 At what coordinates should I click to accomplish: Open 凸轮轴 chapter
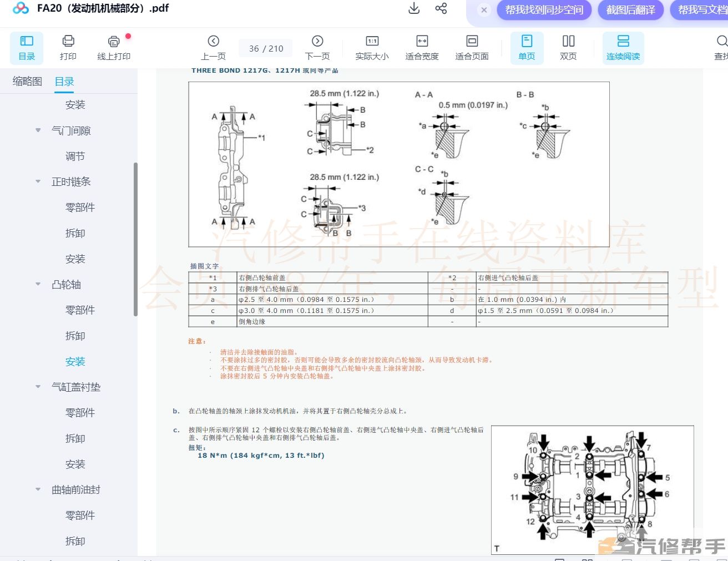point(66,284)
